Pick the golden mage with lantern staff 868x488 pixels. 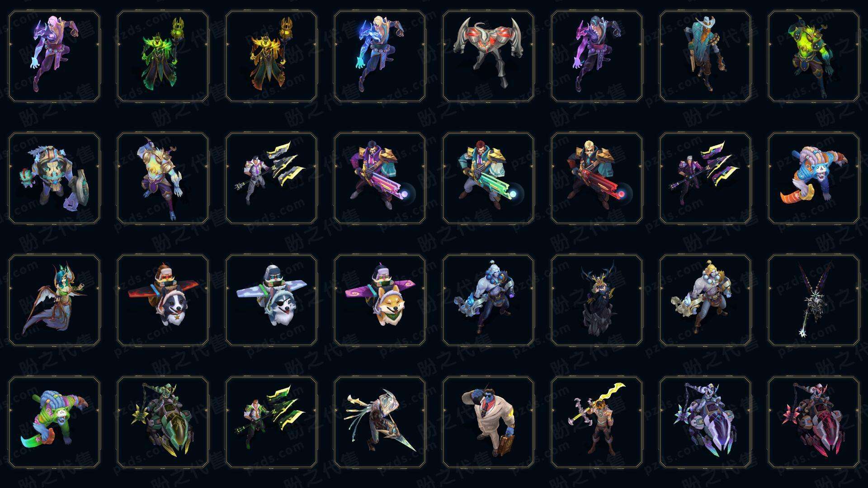click(271, 56)
